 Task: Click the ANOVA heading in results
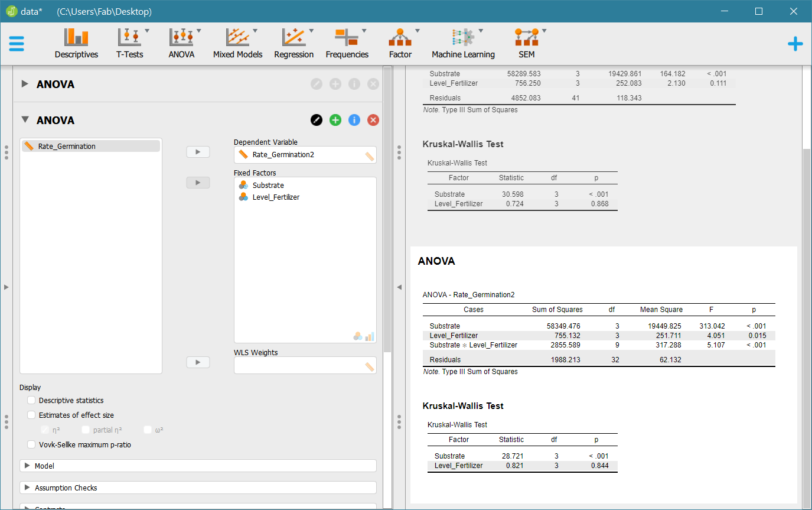tap(436, 261)
